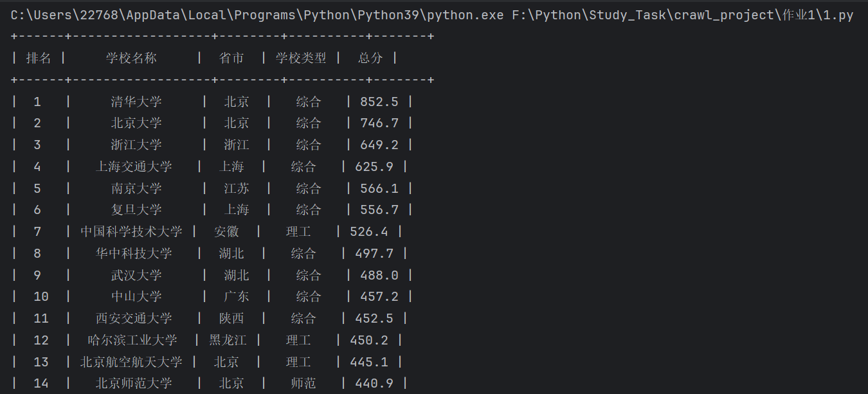Click the school name 华中科技大学
This screenshot has width=868, height=394.
(134, 253)
